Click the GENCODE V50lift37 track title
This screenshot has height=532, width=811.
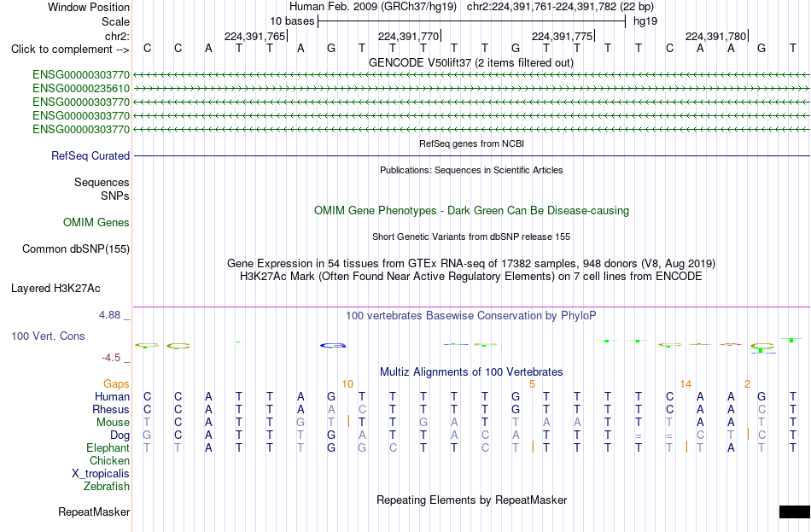coord(471,63)
